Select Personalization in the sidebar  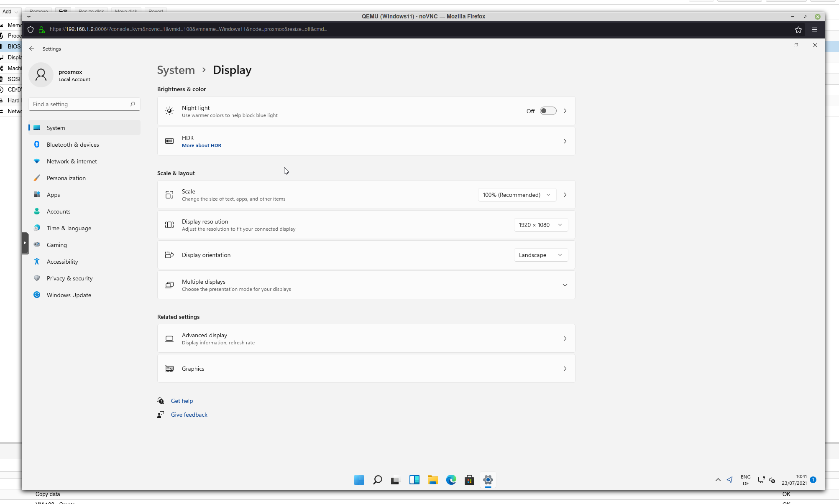click(66, 178)
